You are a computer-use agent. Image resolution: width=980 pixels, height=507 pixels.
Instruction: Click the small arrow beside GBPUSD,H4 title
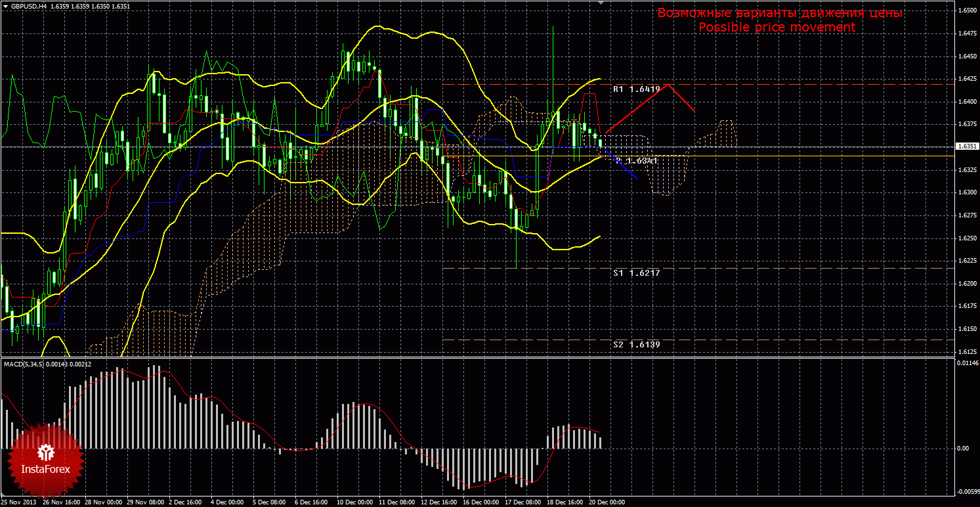click(x=5, y=6)
